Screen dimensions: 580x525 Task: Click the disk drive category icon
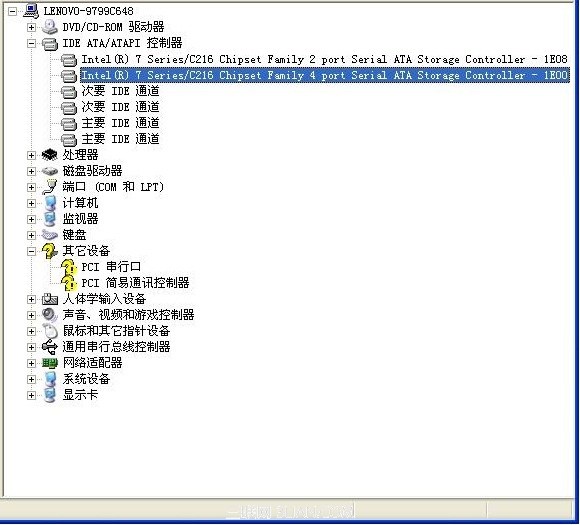[50, 171]
